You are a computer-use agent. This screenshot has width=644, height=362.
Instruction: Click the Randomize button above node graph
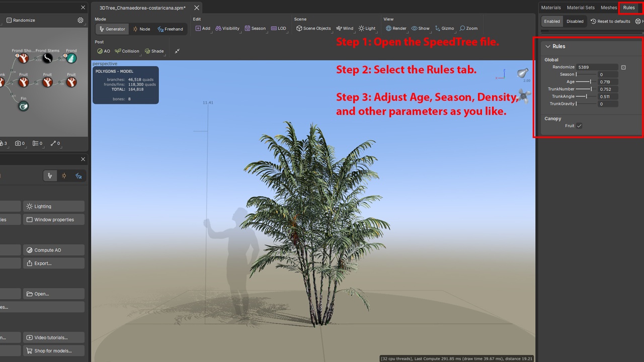pos(21,20)
